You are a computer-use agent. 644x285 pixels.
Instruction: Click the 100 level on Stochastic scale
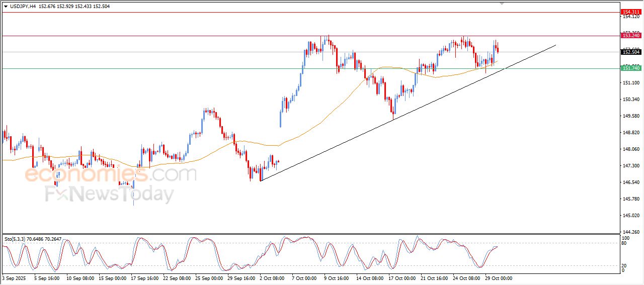coord(626,238)
